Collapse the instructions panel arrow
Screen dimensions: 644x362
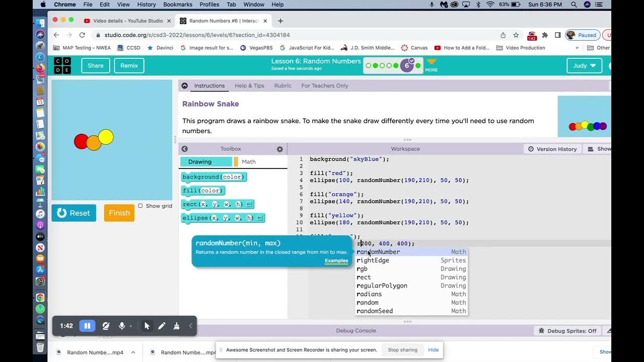[184, 85]
